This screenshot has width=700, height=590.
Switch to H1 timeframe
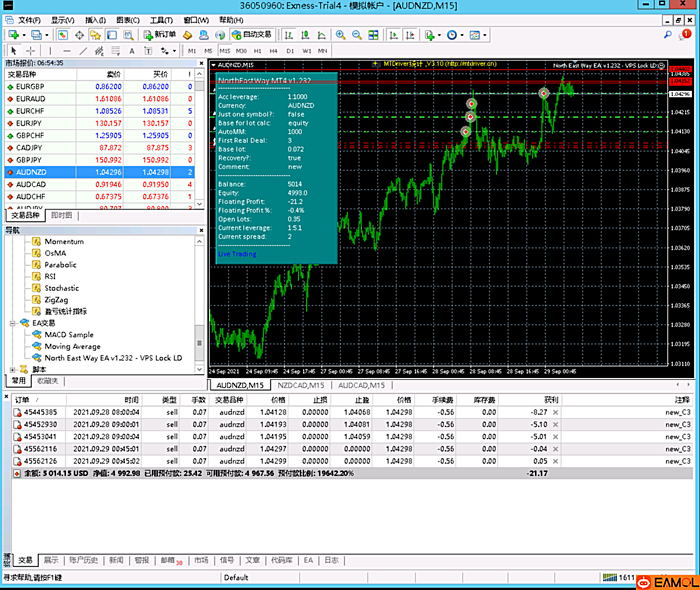(x=257, y=51)
